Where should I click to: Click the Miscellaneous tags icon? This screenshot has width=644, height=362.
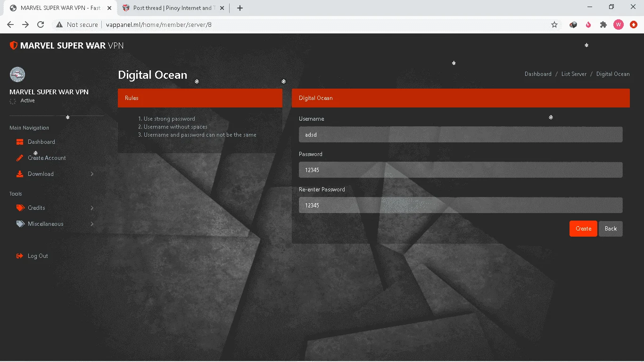coord(20,224)
